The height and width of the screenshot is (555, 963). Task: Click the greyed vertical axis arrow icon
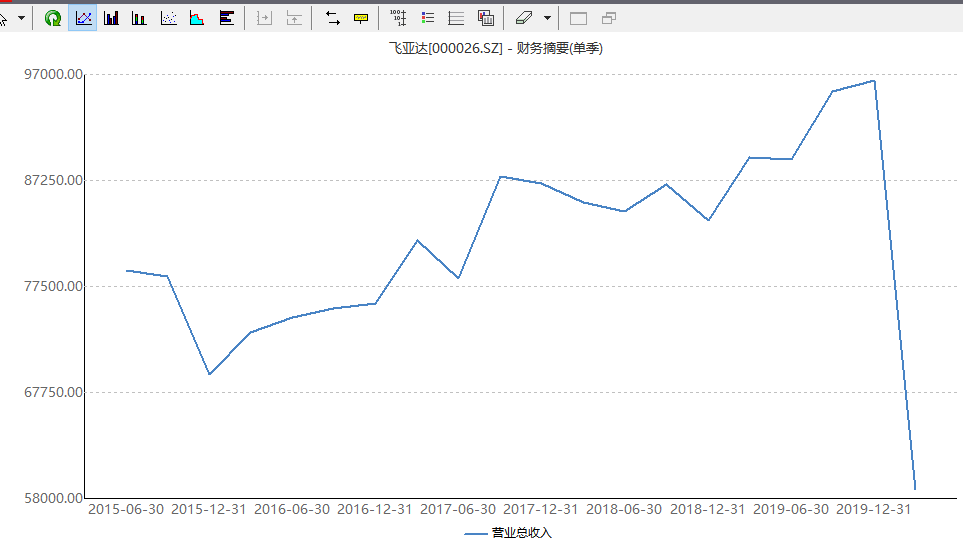click(294, 18)
